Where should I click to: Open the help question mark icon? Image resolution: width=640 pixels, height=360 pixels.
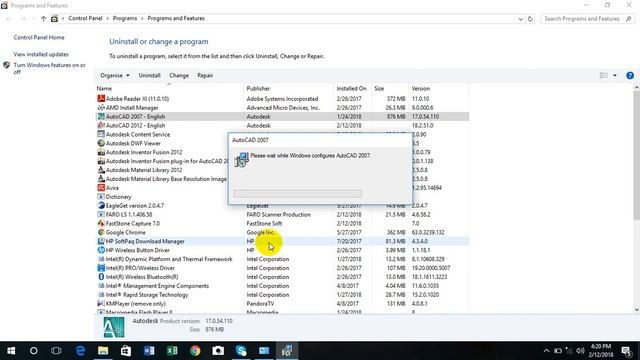630,76
